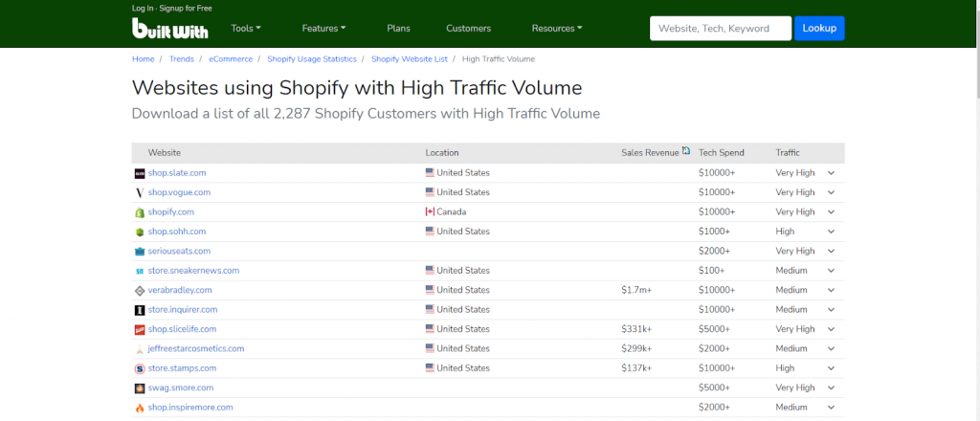
Task: Open the shop.slate.com link
Action: pyautogui.click(x=177, y=173)
